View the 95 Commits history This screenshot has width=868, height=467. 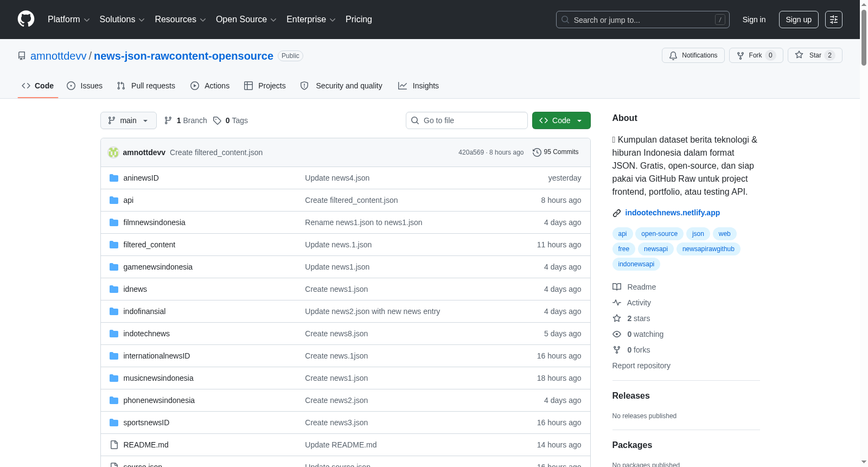pos(556,152)
